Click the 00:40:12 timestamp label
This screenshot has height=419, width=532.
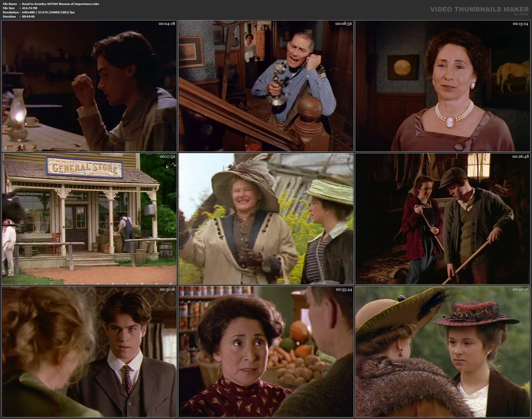click(x=520, y=289)
